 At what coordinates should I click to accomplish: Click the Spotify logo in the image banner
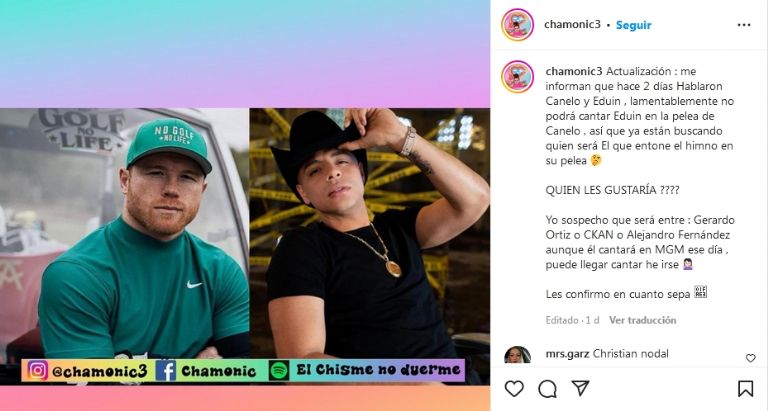point(279,370)
